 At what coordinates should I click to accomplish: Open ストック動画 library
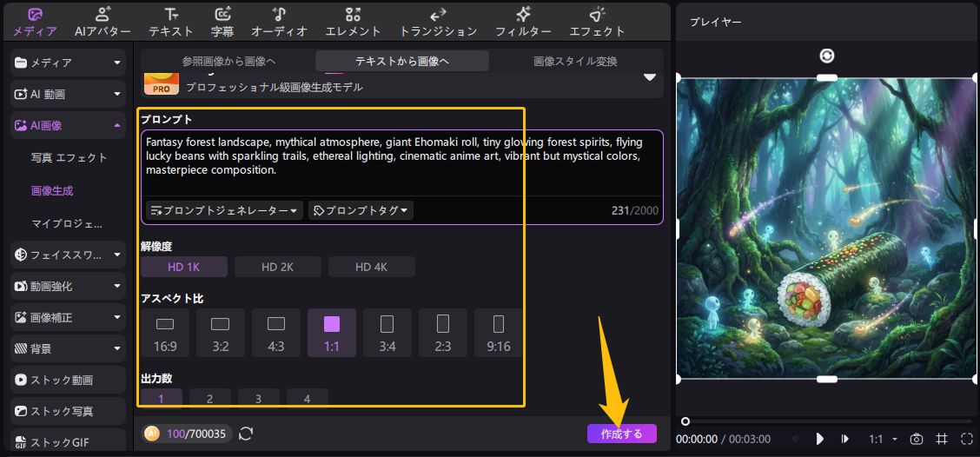pyautogui.click(x=68, y=380)
